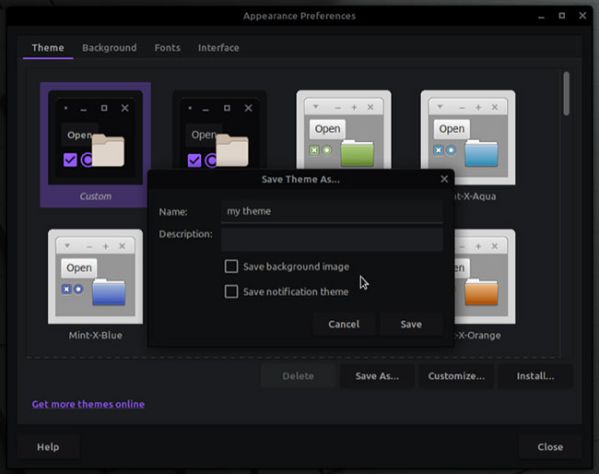The height and width of the screenshot is (474, 599).
Task: Maximize the Appearance Preferences window
Action: [562, 16]
